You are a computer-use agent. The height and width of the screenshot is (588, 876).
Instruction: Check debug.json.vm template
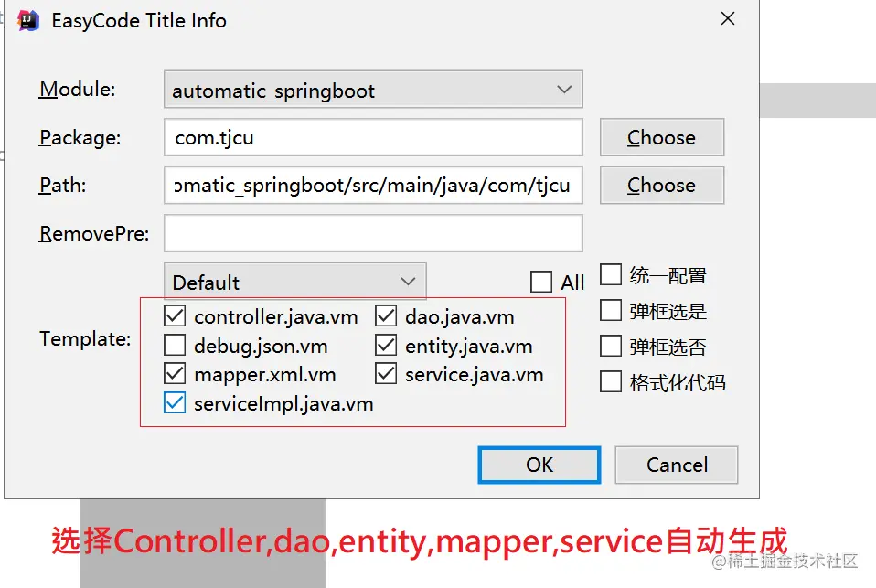(x=175, y=346)
